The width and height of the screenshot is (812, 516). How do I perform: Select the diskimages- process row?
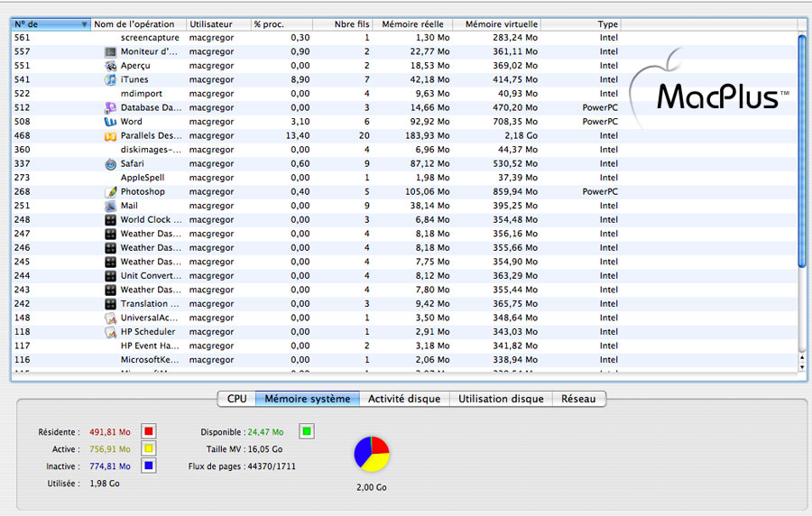point(404,150)
